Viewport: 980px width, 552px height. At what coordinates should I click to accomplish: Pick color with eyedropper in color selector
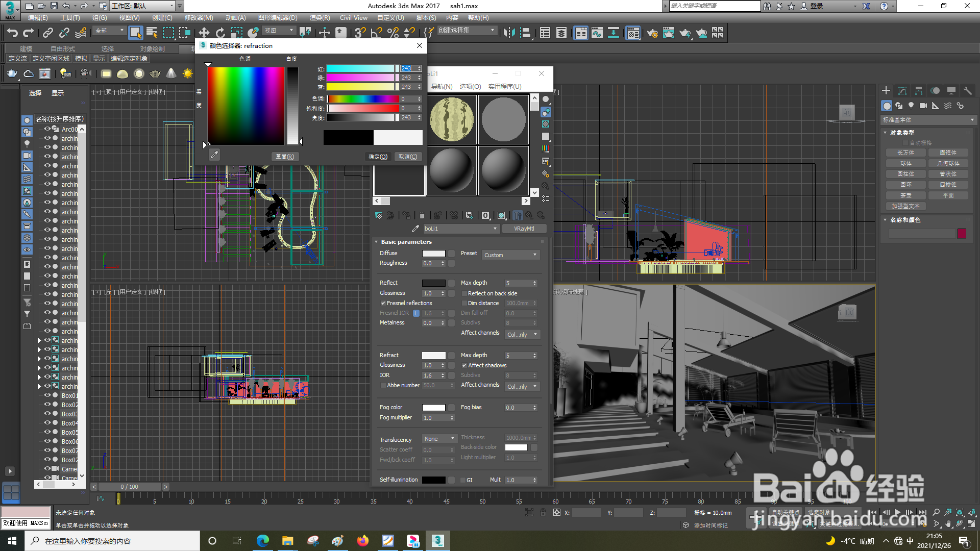(214, 155)
